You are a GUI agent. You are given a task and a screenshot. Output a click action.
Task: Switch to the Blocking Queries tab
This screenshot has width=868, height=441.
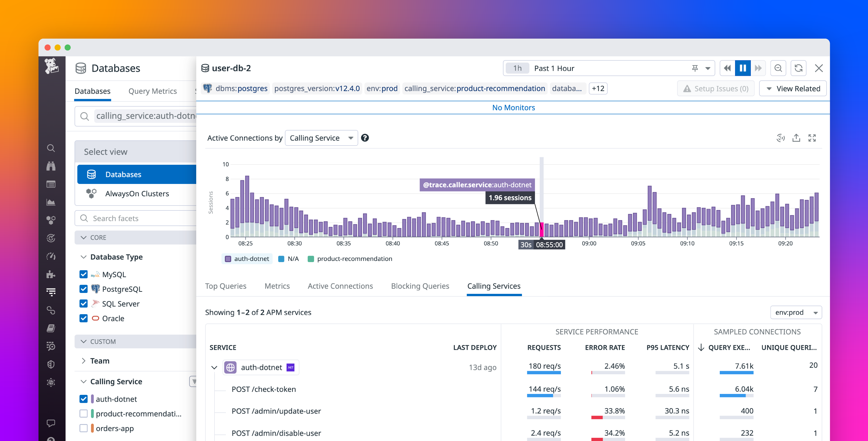tap(420, 286)
